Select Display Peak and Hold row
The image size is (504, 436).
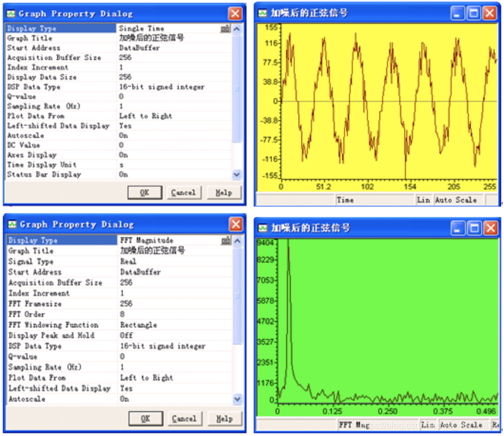click(119, 335)
